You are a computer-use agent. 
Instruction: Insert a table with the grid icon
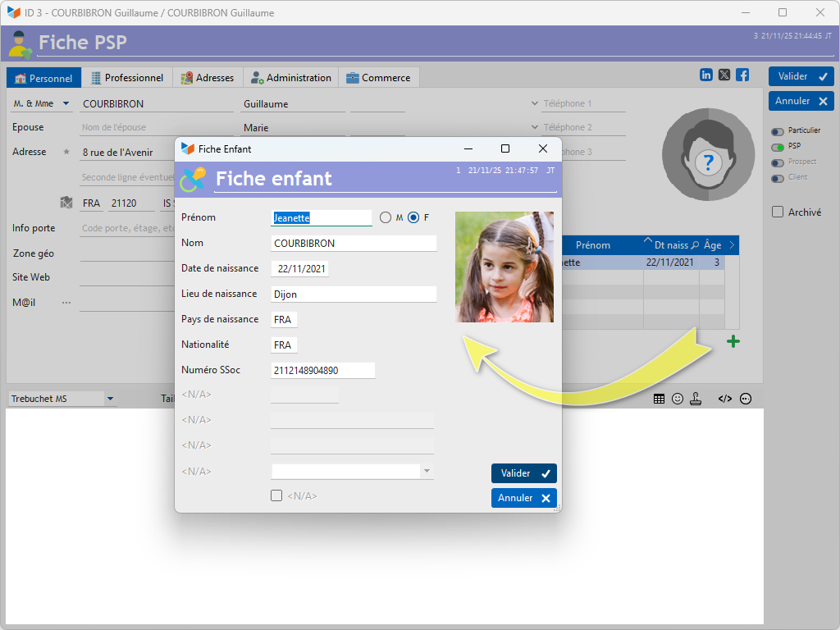659,399
